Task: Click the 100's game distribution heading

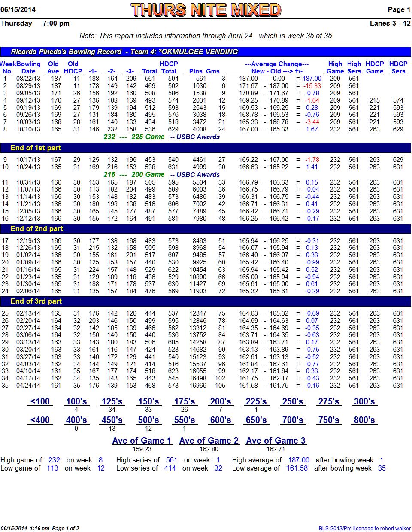Action: 76,402
